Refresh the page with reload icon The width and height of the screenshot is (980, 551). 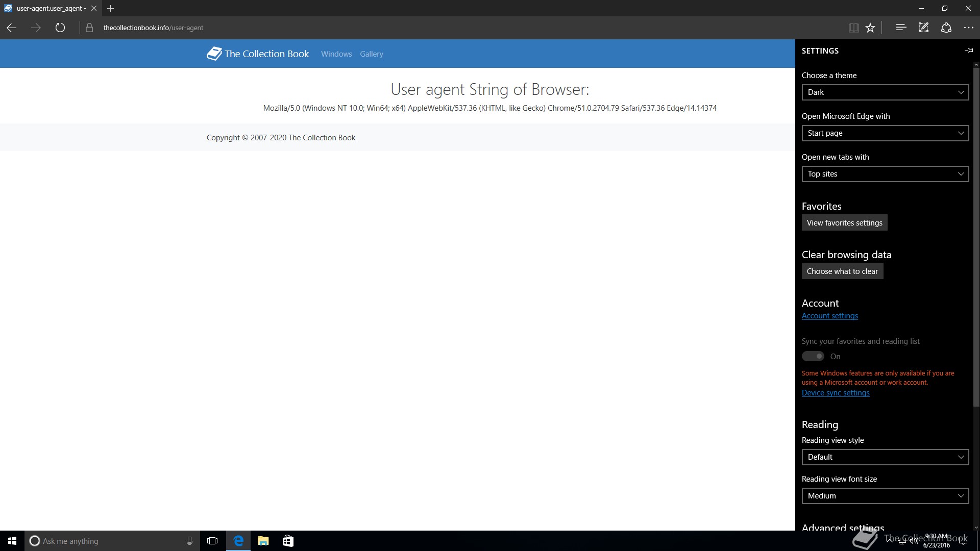click(60, 28)
